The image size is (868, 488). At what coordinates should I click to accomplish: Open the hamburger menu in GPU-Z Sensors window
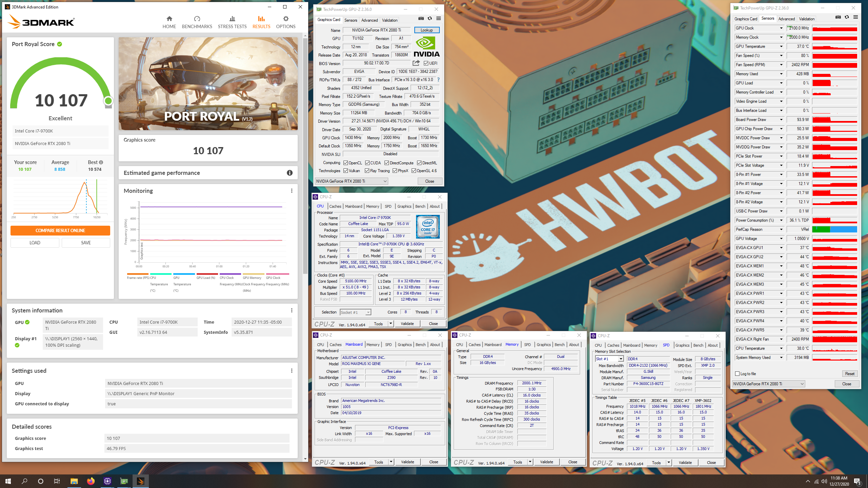click(x=855, y=17)
